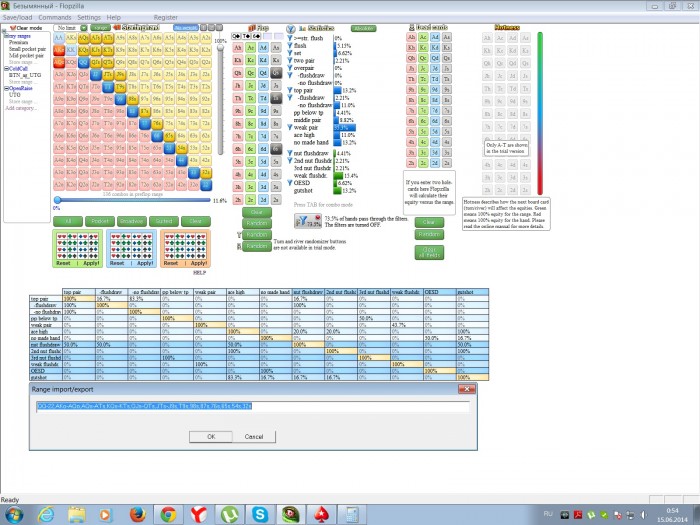
Task: Click the blue suit selection grid
Action: 131,249
